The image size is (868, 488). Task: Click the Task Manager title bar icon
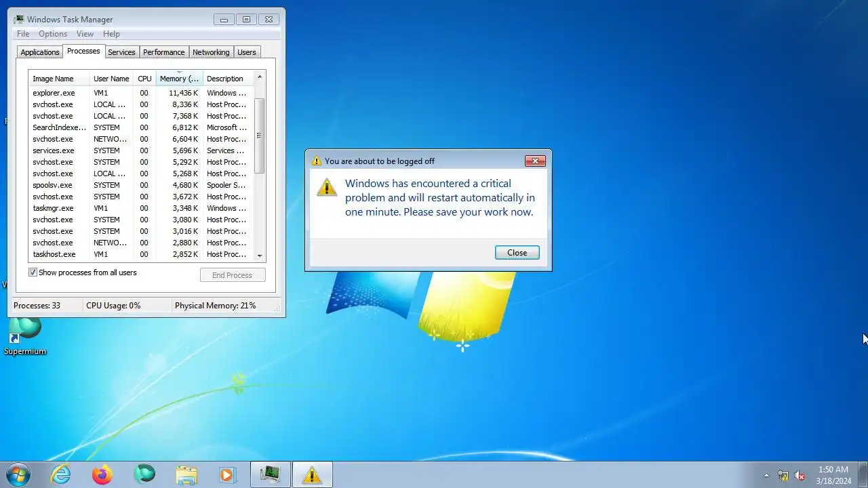19,19
